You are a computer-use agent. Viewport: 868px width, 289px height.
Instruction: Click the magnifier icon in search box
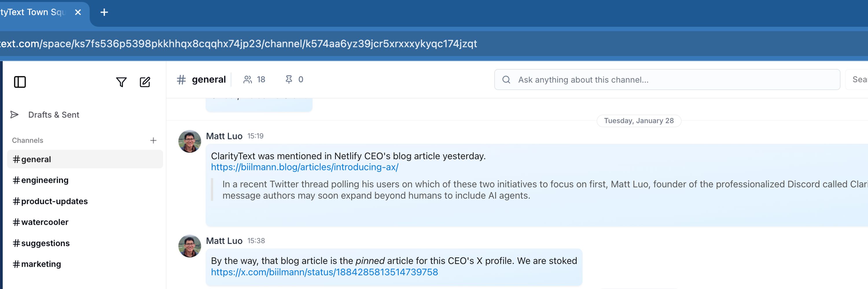tap(506, 80)
